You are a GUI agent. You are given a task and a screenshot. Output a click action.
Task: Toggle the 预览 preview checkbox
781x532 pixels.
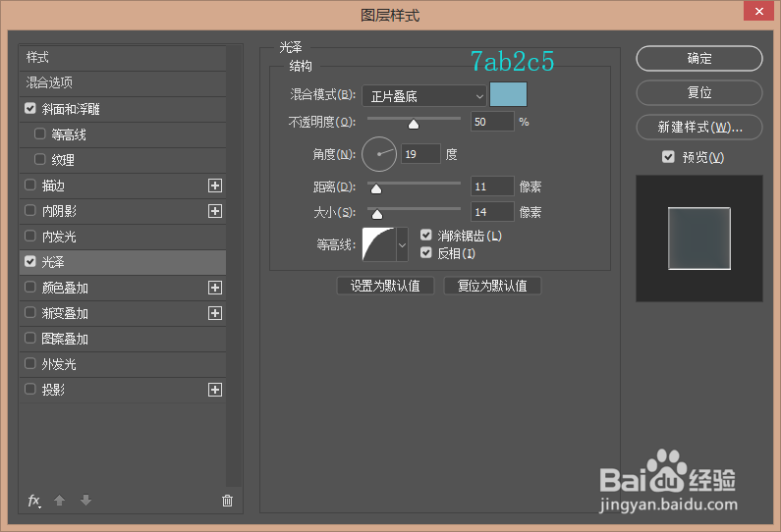coord(668,157)
